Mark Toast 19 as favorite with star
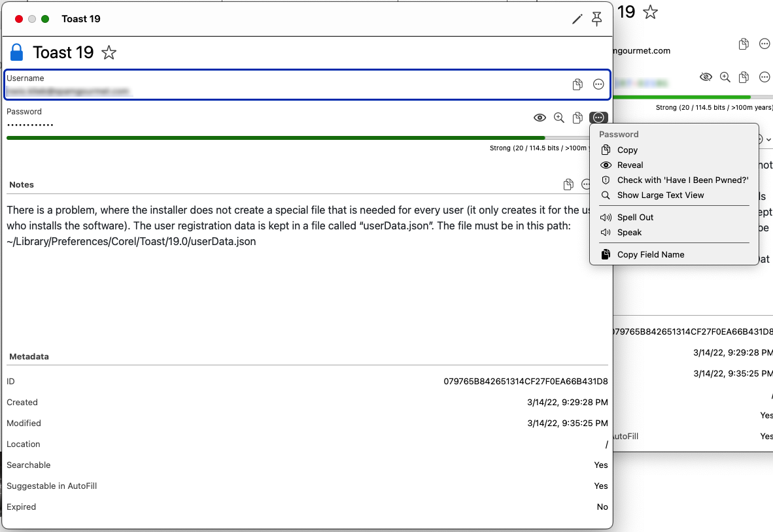The width and height of the screenshot is (773, 532). point(109,53)
